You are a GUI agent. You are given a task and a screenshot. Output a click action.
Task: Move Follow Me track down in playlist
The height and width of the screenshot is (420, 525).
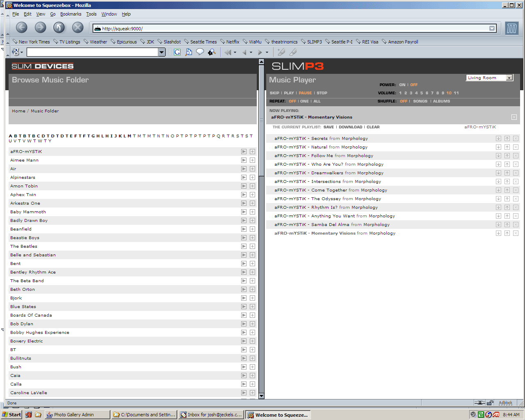[x=498, y=156]
